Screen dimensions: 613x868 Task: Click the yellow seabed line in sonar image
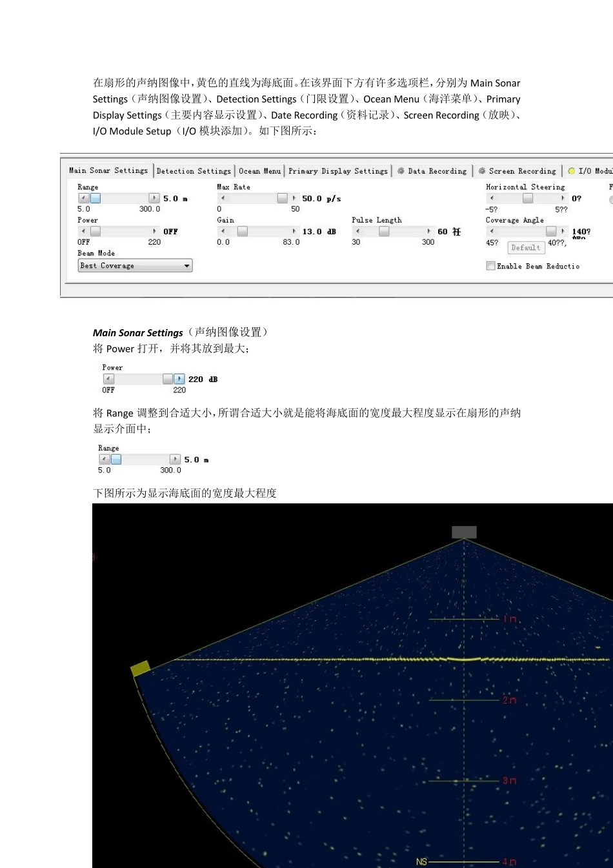click(392, 660)
